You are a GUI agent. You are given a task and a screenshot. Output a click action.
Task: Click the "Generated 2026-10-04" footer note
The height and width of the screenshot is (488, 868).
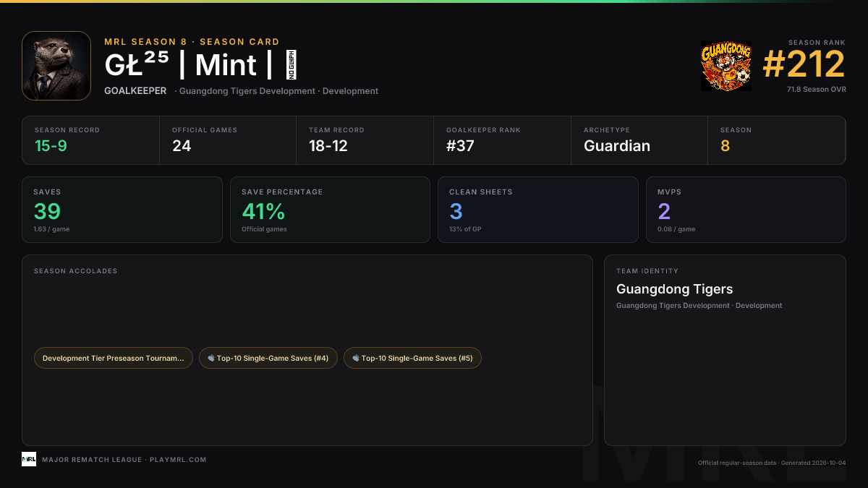813,463
